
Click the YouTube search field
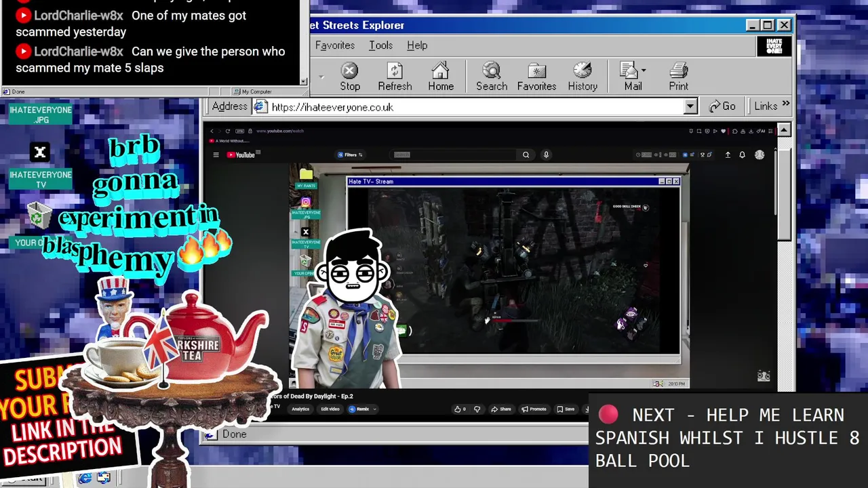(454, 155)
